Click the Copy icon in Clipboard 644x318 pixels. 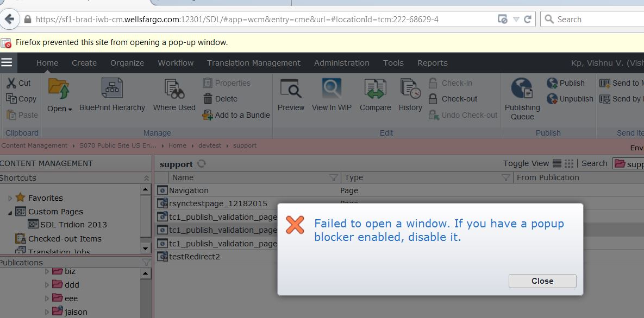[11, 99]
